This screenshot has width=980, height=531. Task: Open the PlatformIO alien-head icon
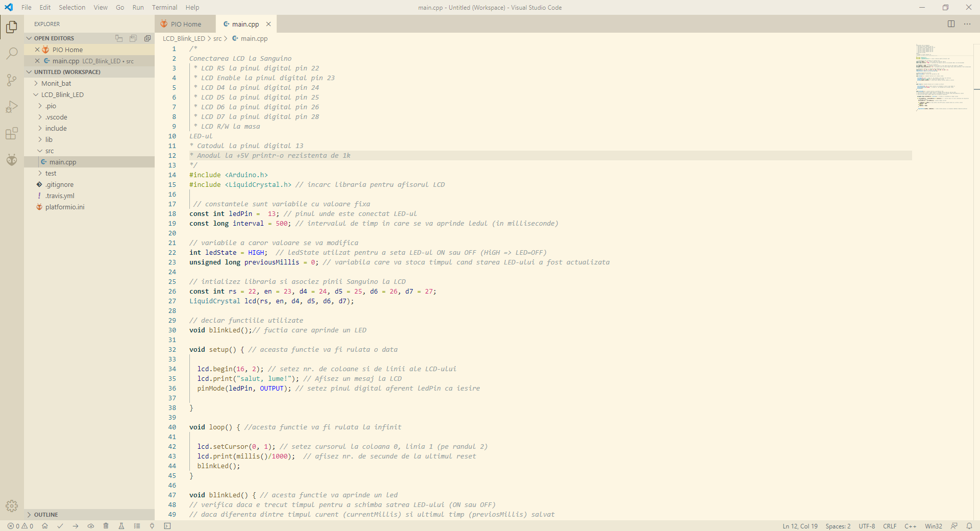click(x=12, y=160)
